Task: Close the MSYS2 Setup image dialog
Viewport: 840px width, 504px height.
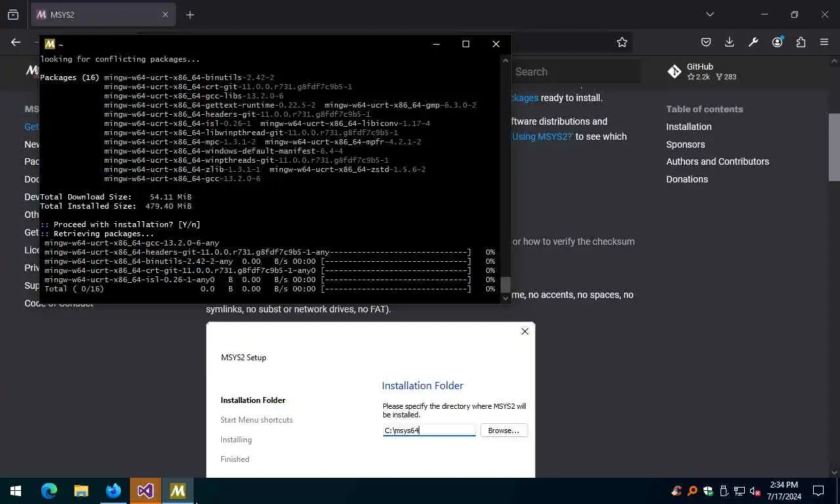Action: pyautogui.click(x=524, y=331)
